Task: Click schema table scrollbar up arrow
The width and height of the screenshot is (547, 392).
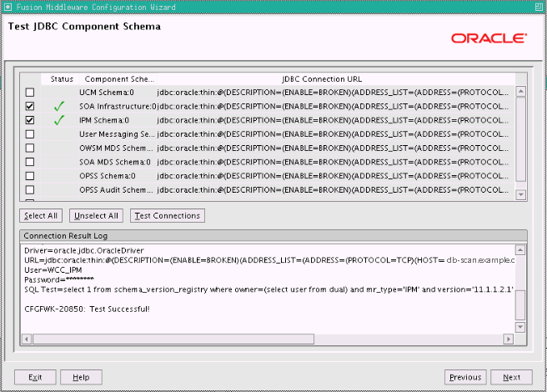Action: coord(521,92)
